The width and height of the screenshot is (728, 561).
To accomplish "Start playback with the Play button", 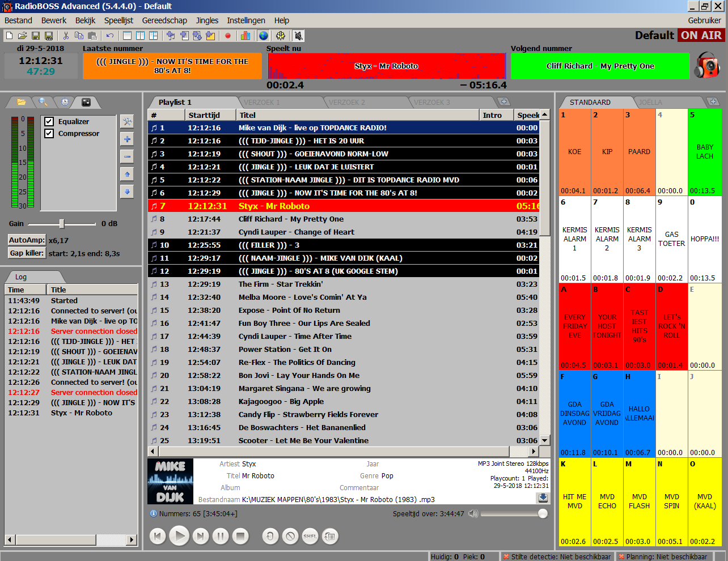I will pyautogui.click(x=179, y=535).
